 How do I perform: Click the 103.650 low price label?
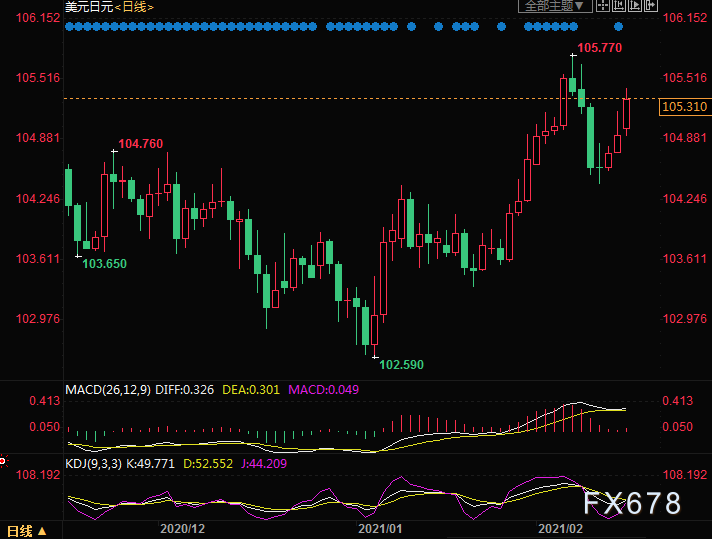click(104, 264)
